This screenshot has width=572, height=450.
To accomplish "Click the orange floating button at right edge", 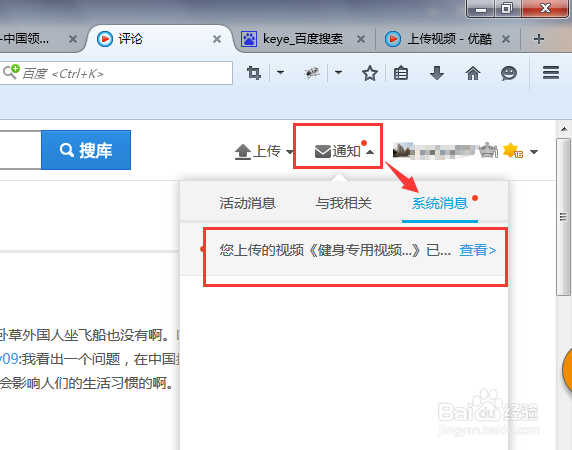I will click(567, 369).
